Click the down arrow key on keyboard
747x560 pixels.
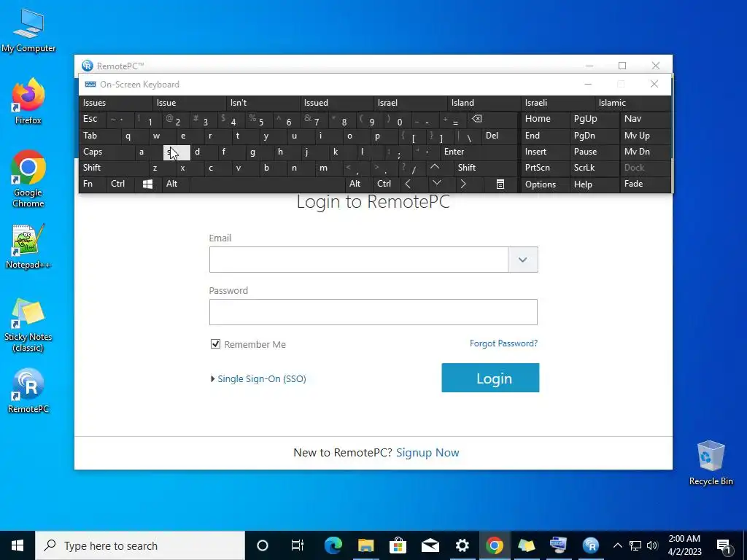click(x=437, y=184)
